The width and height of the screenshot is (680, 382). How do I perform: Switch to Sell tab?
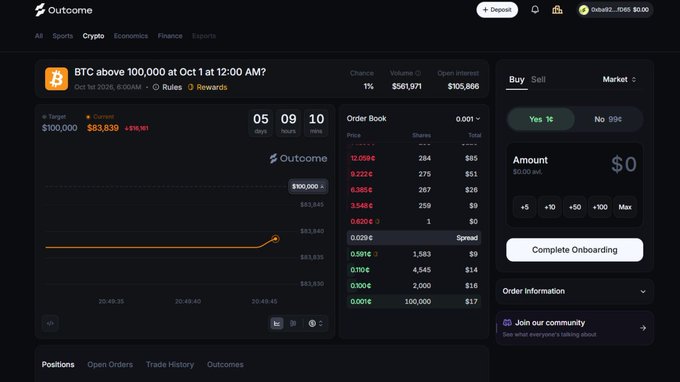point(538,80)
